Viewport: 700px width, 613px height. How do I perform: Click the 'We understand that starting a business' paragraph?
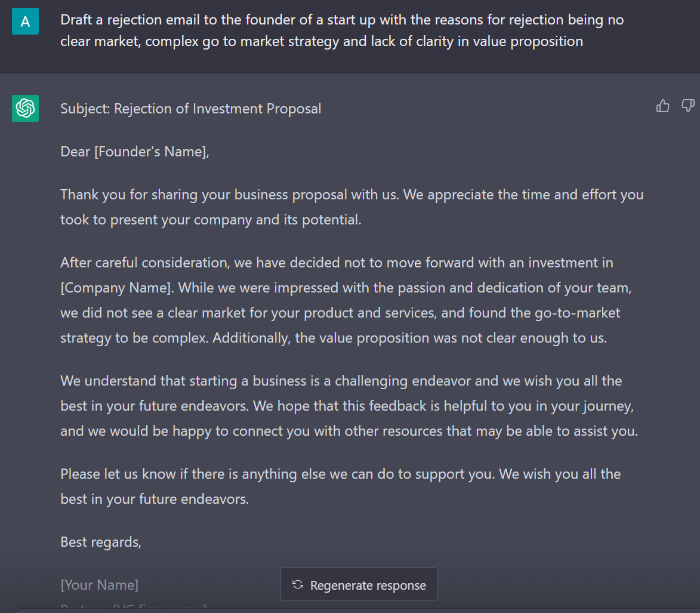point(340,381)
